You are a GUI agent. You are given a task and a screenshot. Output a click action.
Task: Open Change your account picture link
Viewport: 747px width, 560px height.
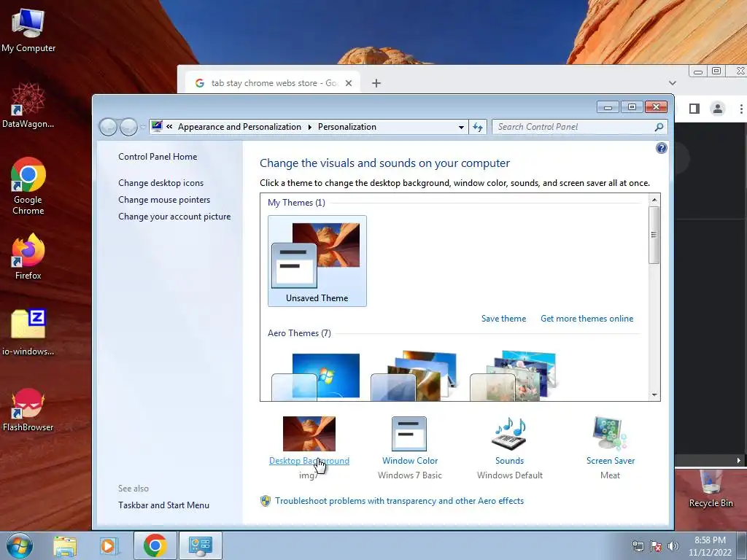click(x=174, y=216)
